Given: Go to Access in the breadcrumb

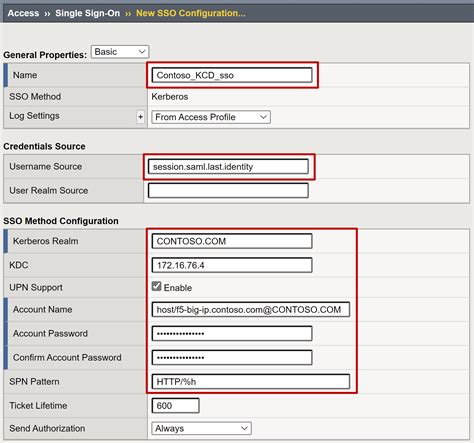Looking at the screenshot, I should coord(23,13).
